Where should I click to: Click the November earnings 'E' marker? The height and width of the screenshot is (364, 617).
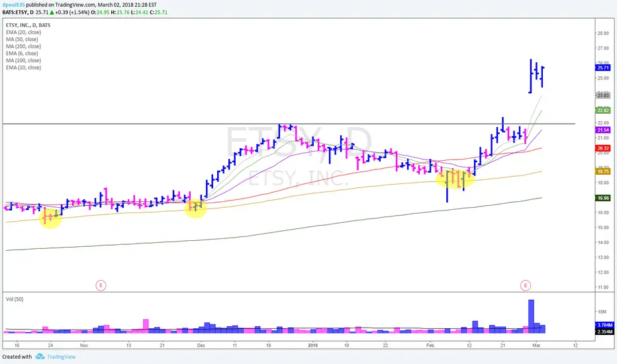(x=101, y=285)
